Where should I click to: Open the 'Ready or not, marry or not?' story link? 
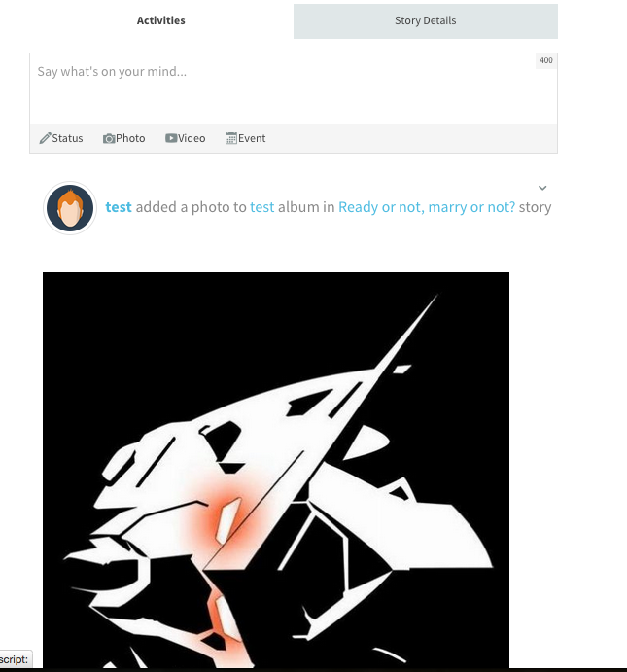click(427, 207)
